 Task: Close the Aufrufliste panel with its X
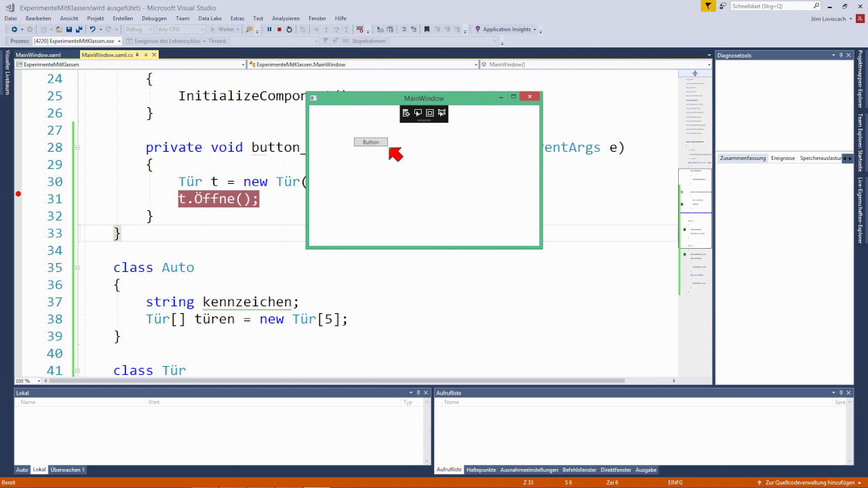coord(848,392)
